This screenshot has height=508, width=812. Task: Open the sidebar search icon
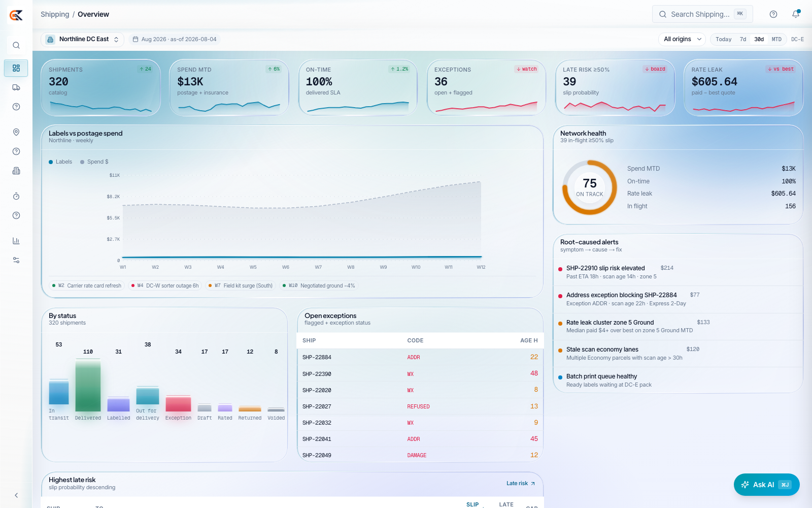tap(16, 45)
